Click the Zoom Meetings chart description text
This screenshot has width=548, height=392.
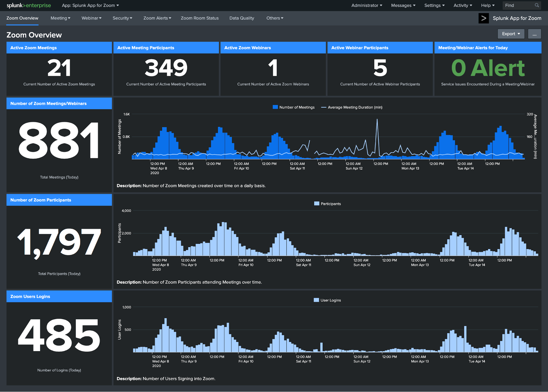click(x=191, y=186)
